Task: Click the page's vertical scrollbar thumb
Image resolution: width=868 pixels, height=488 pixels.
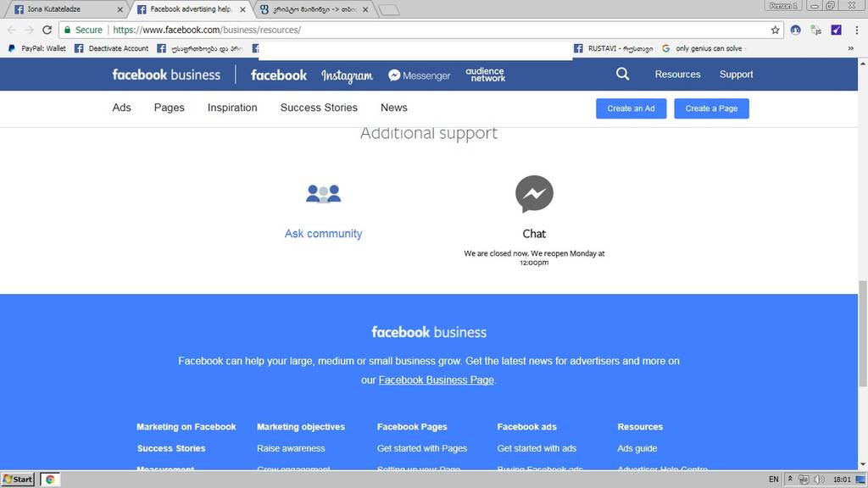Action: coord(862,334)
